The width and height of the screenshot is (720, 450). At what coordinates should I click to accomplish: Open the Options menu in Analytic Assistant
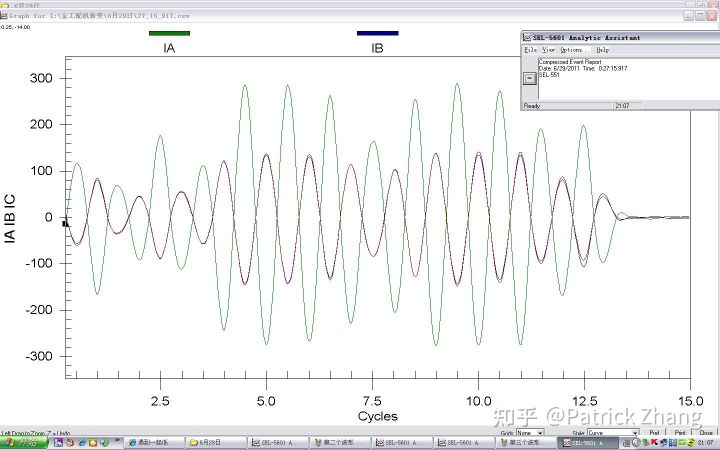point(572,49)
